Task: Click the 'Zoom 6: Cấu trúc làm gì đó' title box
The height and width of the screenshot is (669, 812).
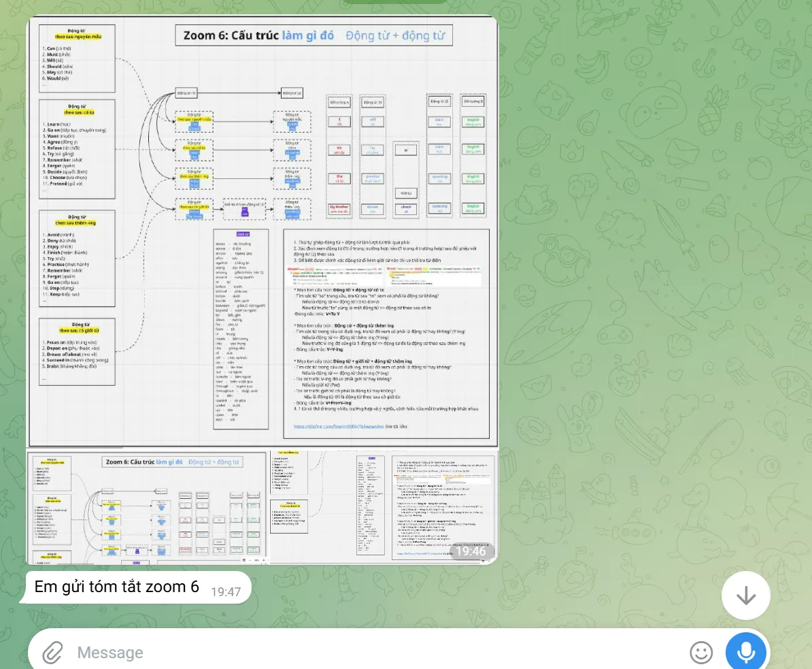Action: [314, 35]
